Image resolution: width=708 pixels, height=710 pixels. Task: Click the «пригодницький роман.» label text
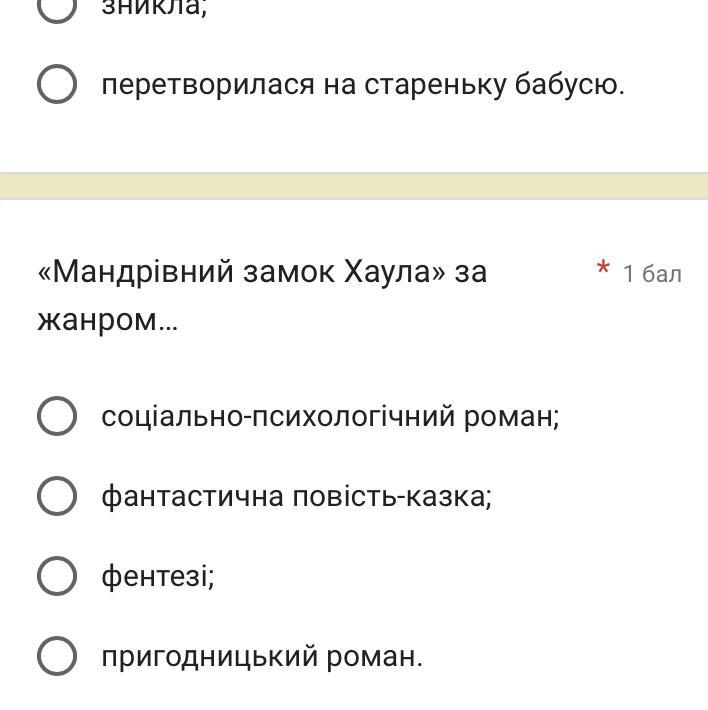click(x=262, y=657)
